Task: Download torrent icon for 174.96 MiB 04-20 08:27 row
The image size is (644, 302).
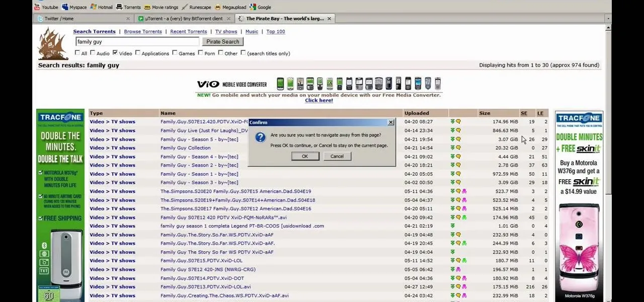Action: point(452,122)
